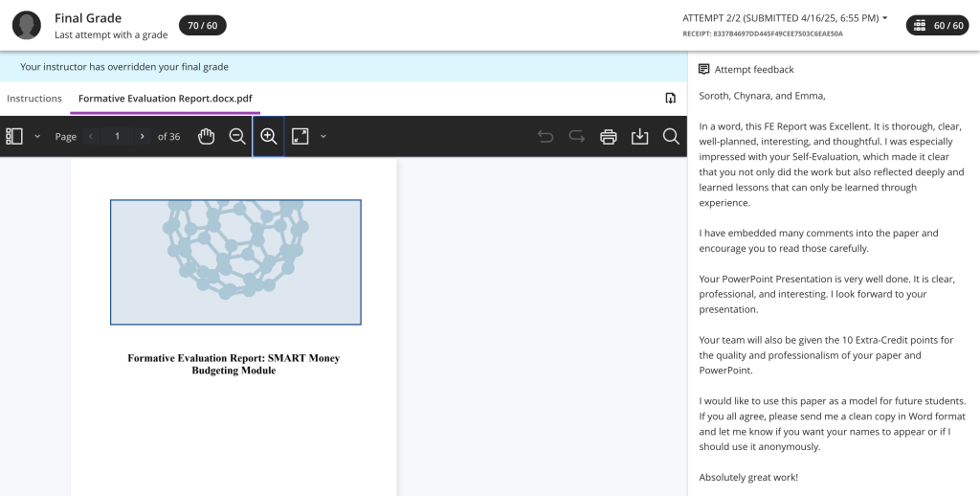Toggle the sidebar panel in PDF viewer

pos(14,136)
